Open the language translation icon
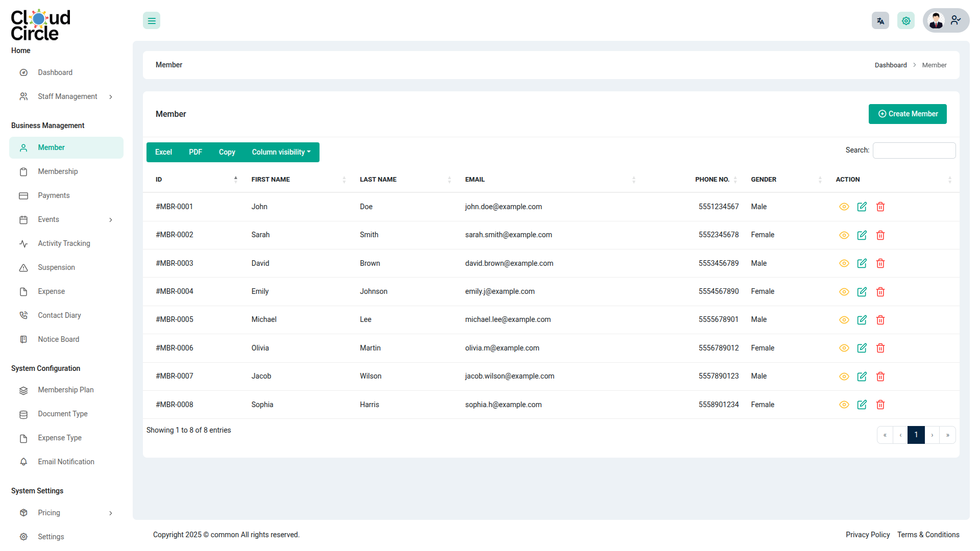This screenshot has width=980, height=551. pyautogui.click(x=880, y=21)
